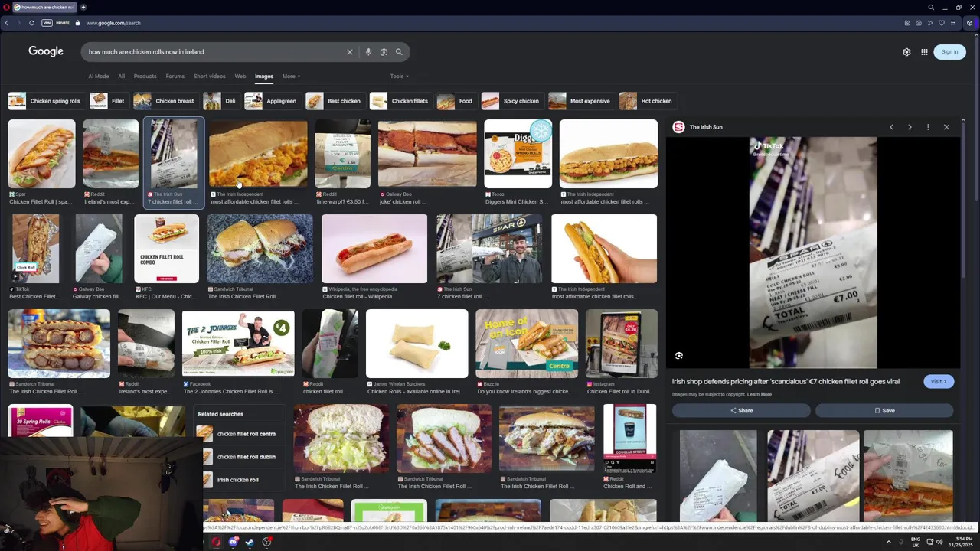The image size is (980, 551).
Task: Open Opera extensions cube icon
Action: [x=969, y=23]
